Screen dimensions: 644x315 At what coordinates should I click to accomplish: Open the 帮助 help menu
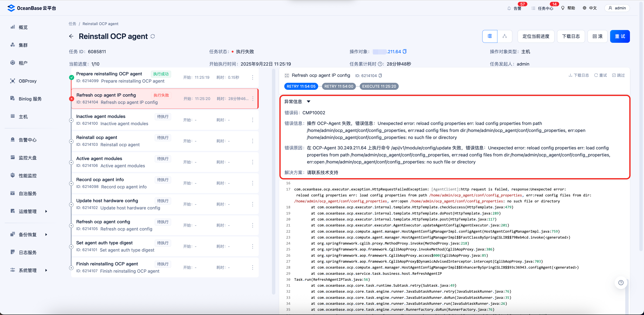[568, 8]
